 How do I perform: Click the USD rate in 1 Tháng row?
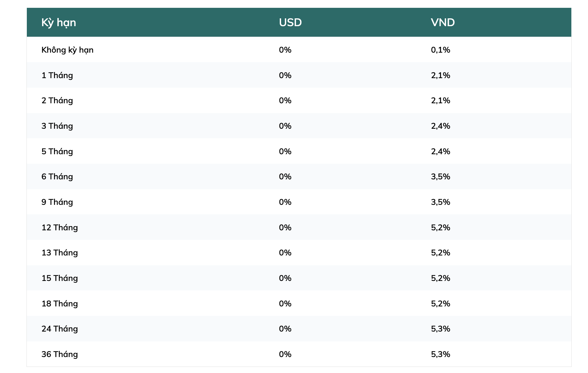(x=285, y=75)
